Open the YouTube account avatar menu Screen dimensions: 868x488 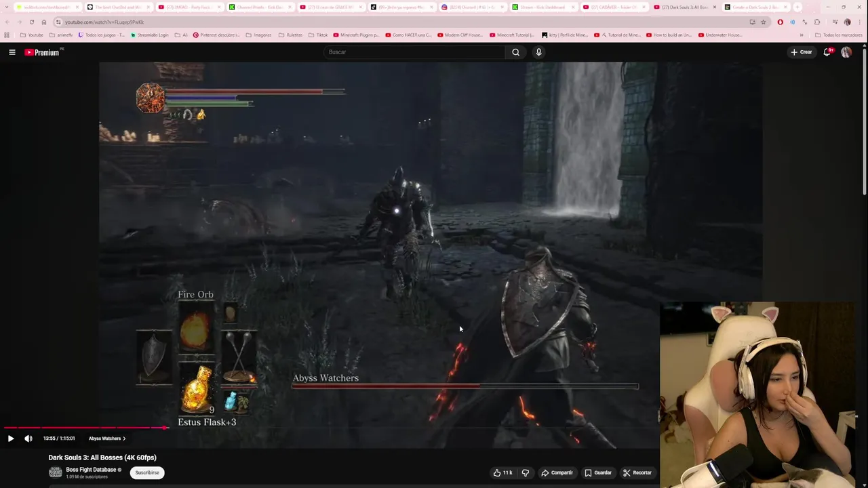(846, 52)
